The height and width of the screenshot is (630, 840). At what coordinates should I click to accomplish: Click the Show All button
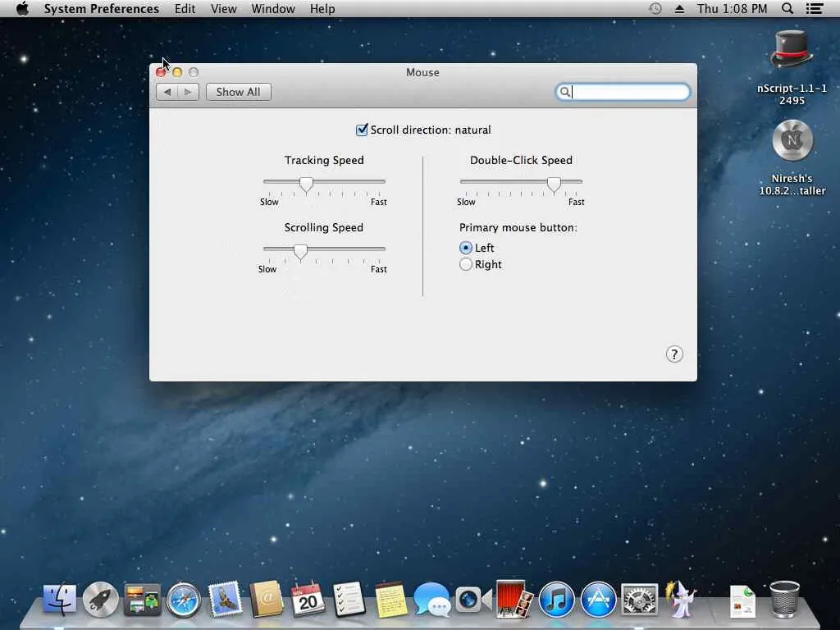point(239,92)
